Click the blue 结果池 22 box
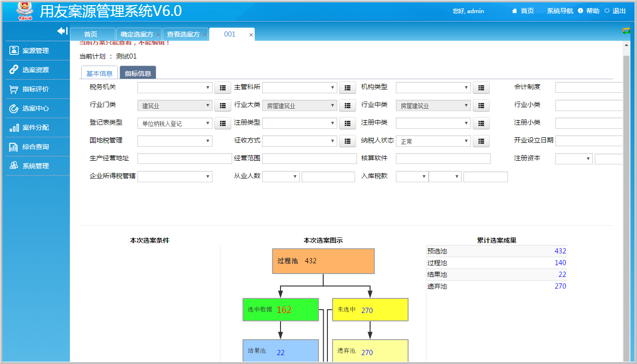The height and width of the screenshot is (364, 637). click(x=281, y=351)
